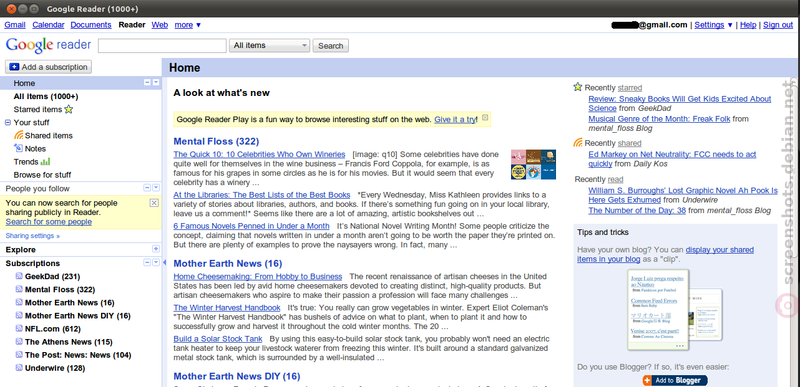Open The Number of the Day: 38
Screen dimensions: 800x387
coord(637,210)
